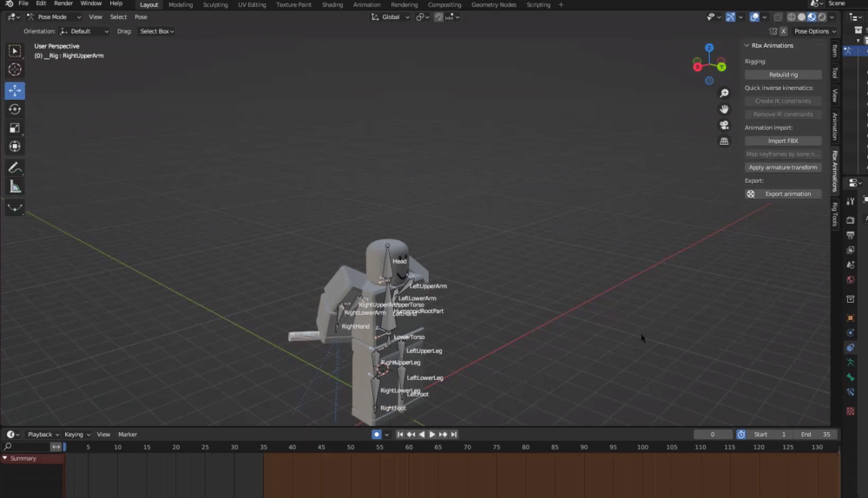Image resolution: width=868 pixels, height=498 pixels.
Task: Toggle auto keying record button
Action: pos(377,435)
